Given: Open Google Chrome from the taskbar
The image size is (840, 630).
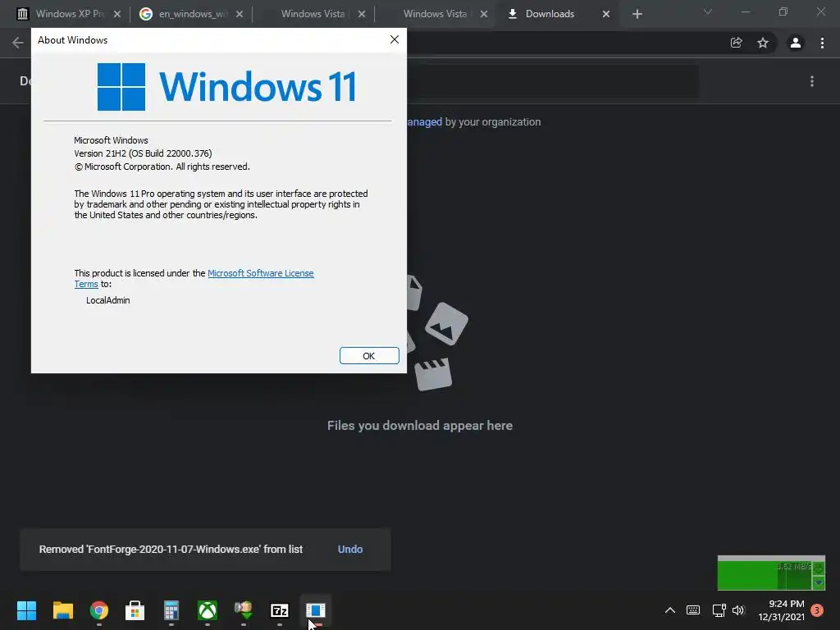Looking at the screenshot, I should [99, 610].
